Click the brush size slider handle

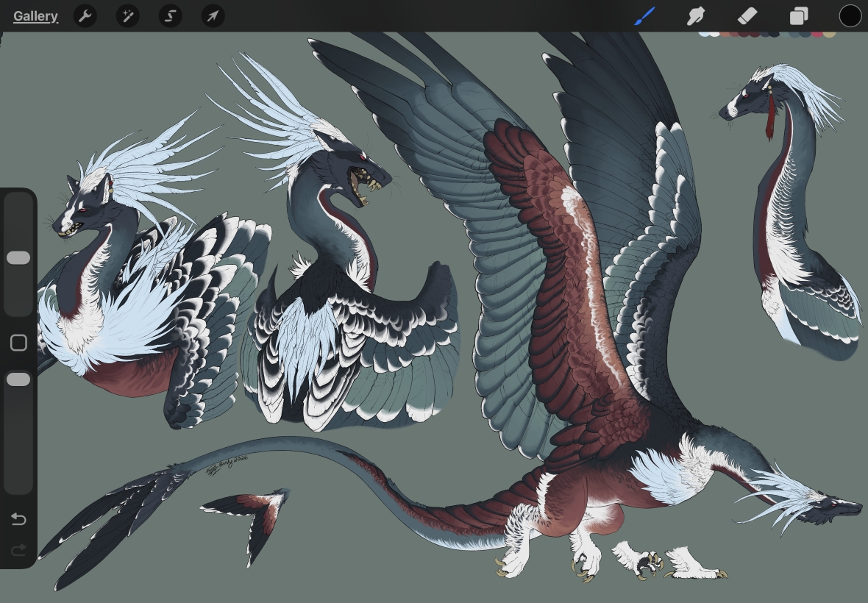pyautogui.click(x=18, y=258)
